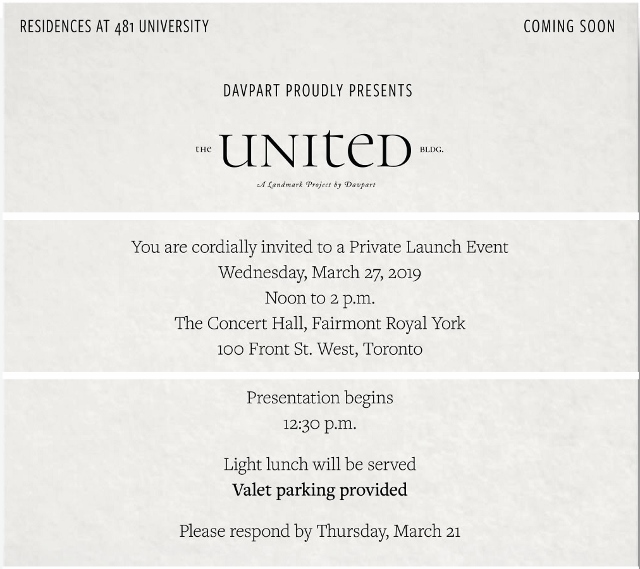Viewport: 640px width, 569px height.
Task: Click the bold 'Valet parking provided' text
Action: [320, 490]
